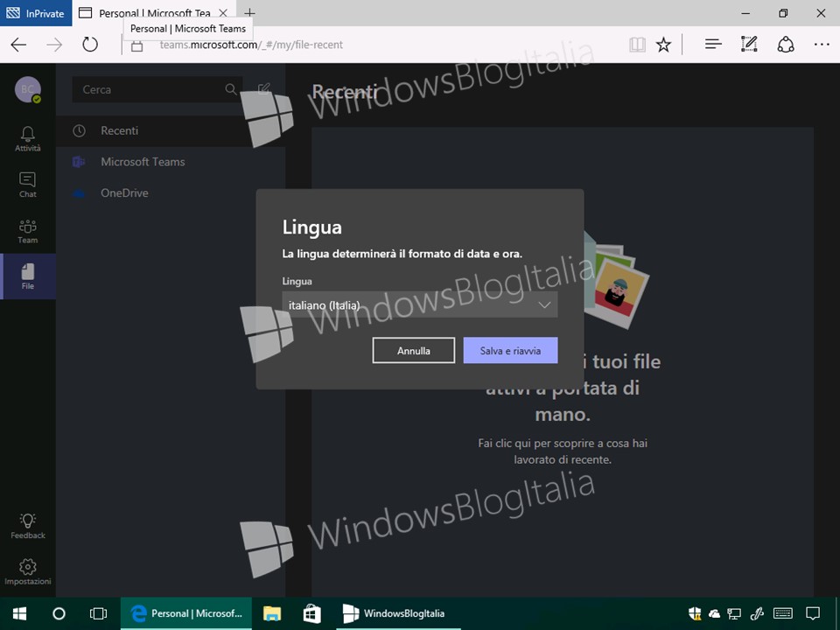Open Impostazioni settings gear

(x=27, y=572)
